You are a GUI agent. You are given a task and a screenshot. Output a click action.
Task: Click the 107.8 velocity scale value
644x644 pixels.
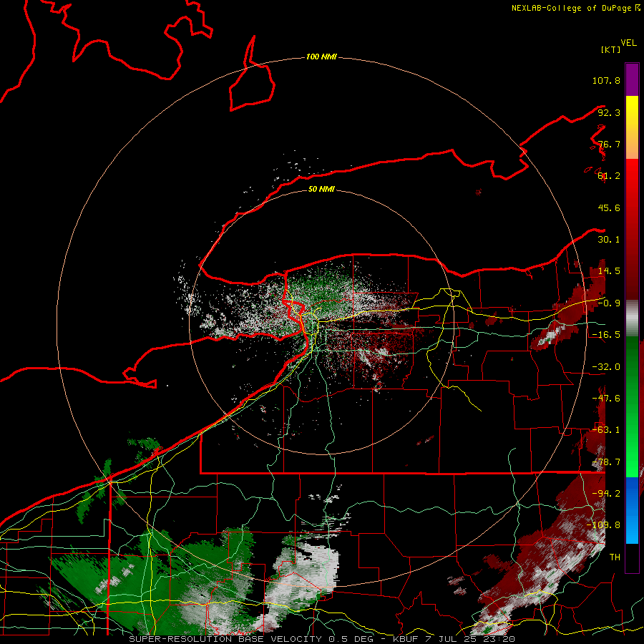coord(606,80)
